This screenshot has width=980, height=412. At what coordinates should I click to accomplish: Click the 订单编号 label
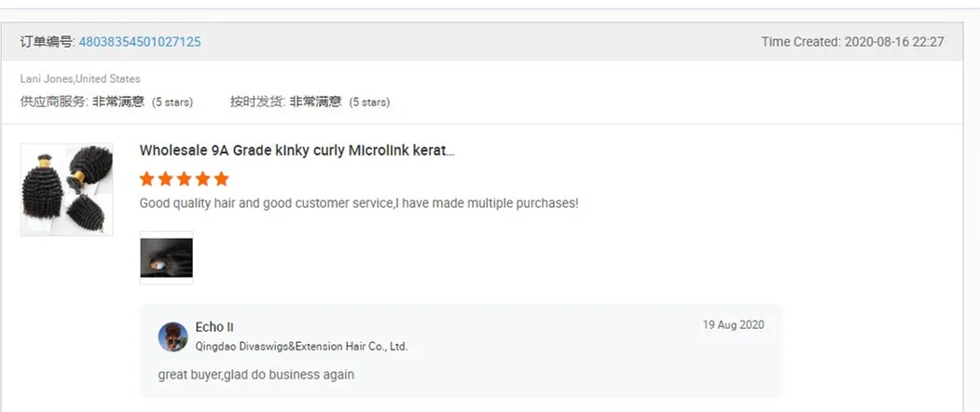click(x=47, y=42)
